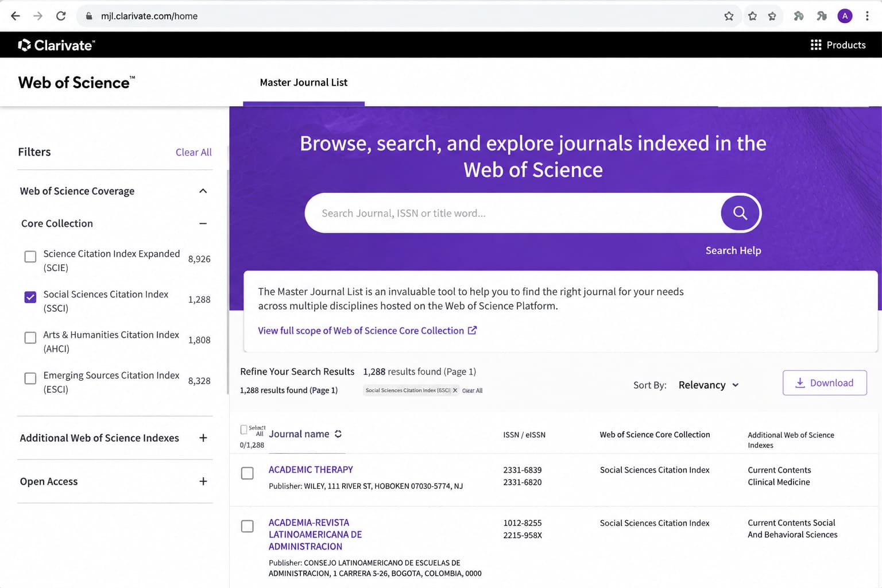The width and height of the screenshot is (882, 588).
Task: Open the Products grid menu
Action: (838, 45)
